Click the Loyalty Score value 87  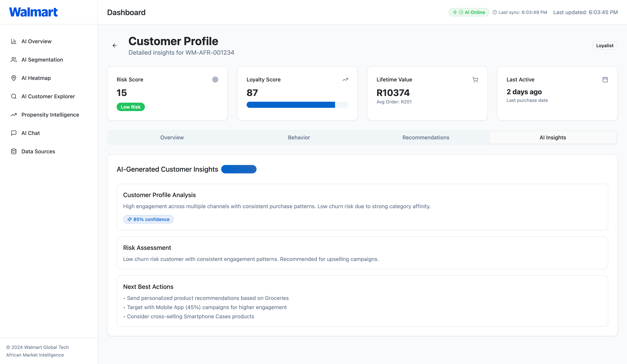(x=252, y=93)
